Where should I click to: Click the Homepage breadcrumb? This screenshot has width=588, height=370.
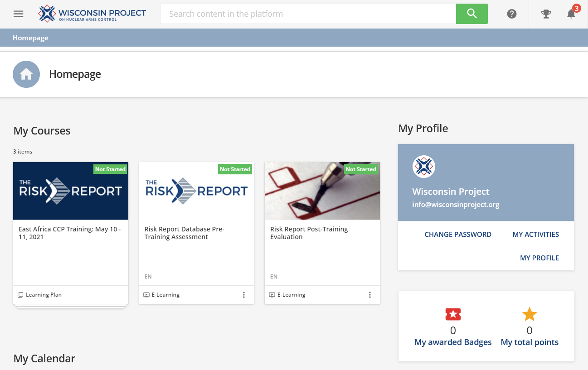coord(30,38)
